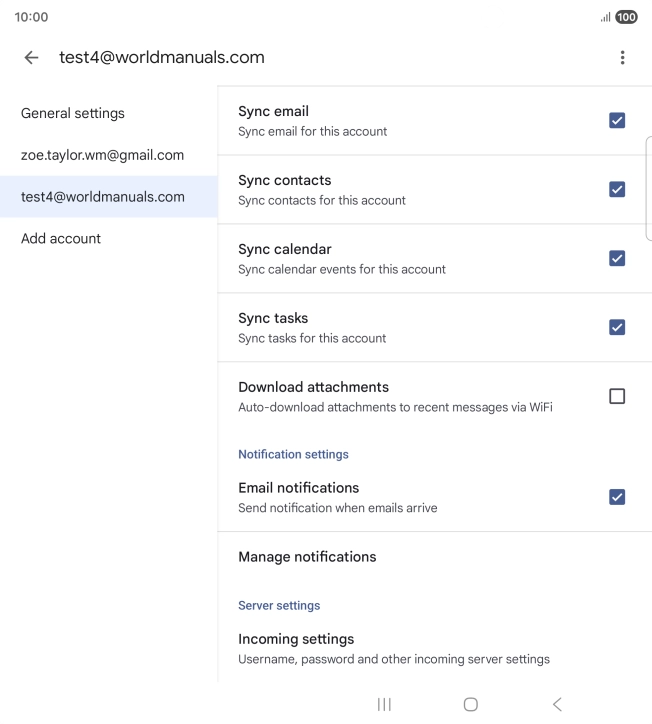Select zoe.taylor.wm@gmail.com account
Screen dimensions: 652x724
tap(102, 155)
